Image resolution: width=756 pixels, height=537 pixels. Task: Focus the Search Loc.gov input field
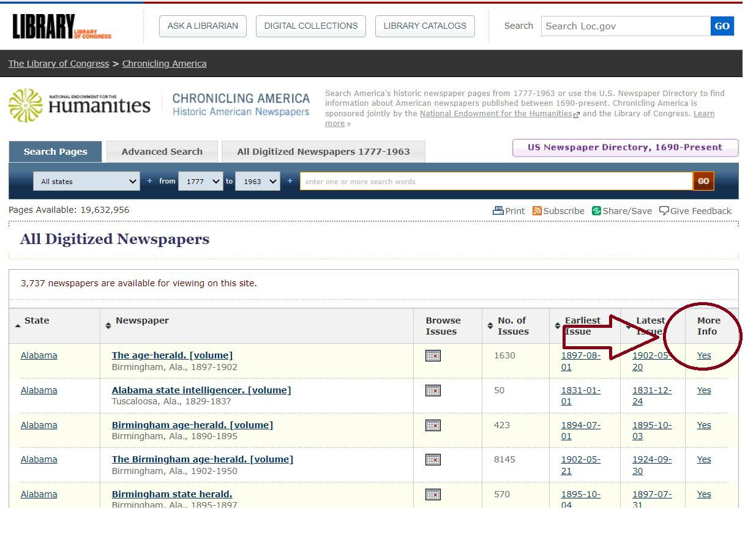626,26
